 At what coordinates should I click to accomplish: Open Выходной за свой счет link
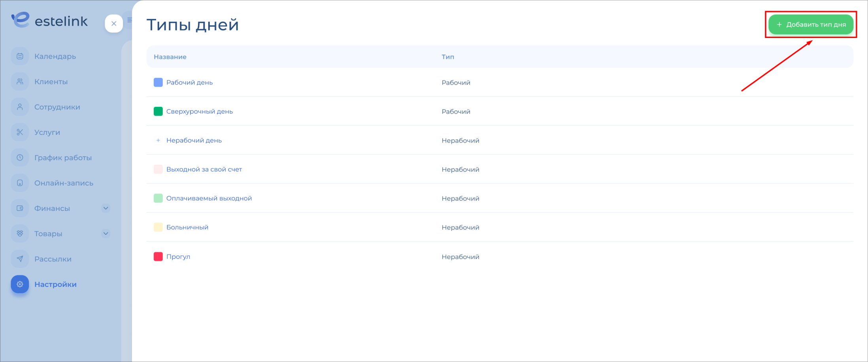click(204, 169)
